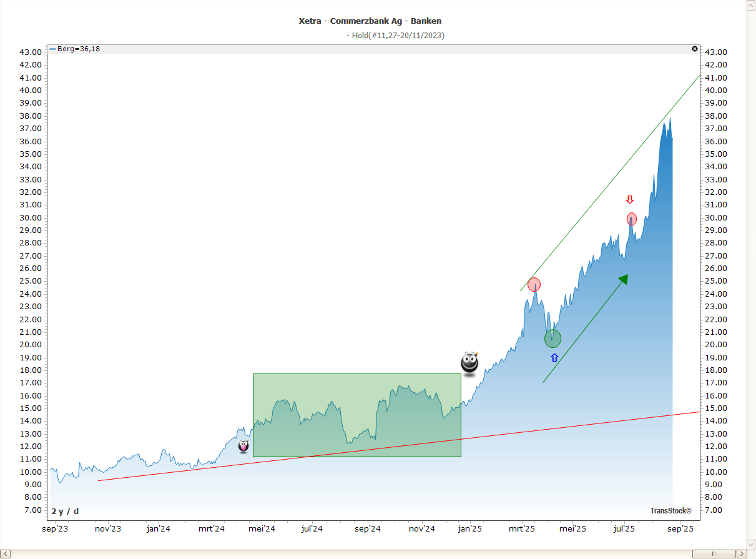Click the green trend arrow head

(622, 279)
